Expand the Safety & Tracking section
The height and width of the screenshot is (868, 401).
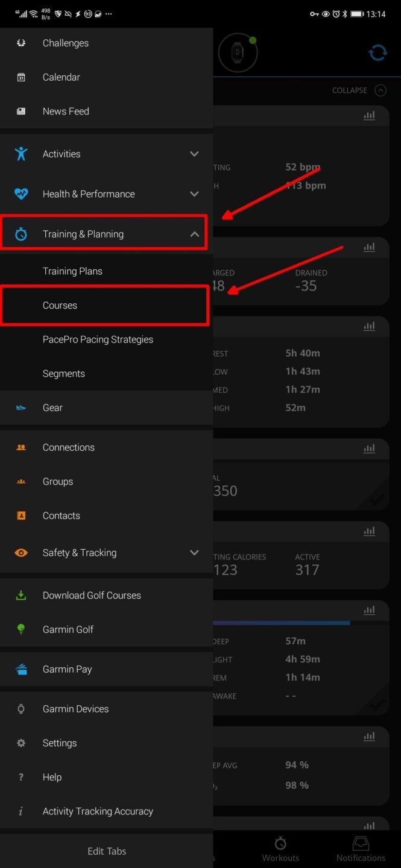(194, 552)
